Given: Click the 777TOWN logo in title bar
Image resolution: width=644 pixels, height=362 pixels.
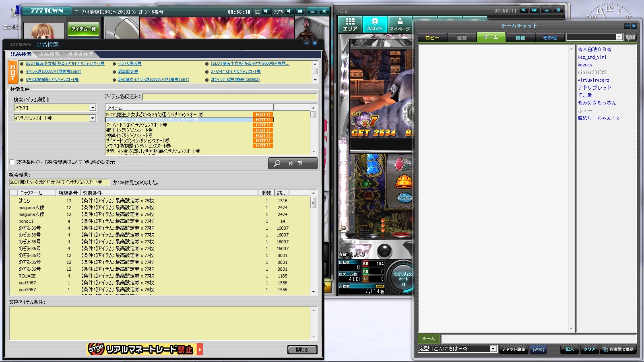Looking at the screenshot, I should click(x=47, y=11).
